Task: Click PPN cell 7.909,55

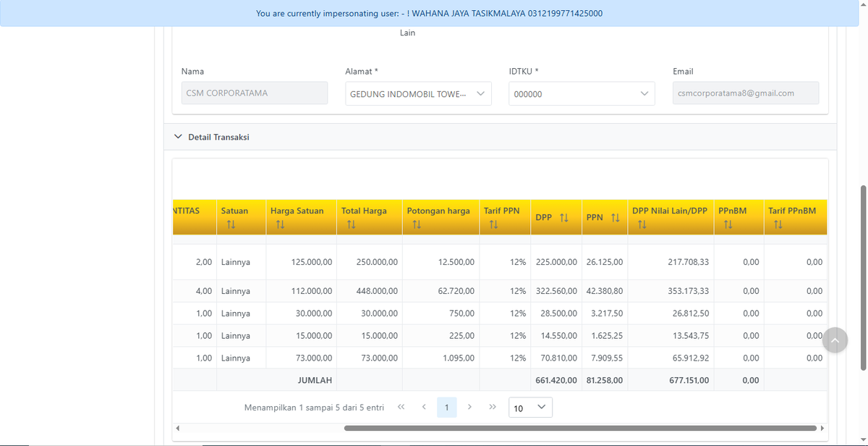Action: (x=607, y=358)
